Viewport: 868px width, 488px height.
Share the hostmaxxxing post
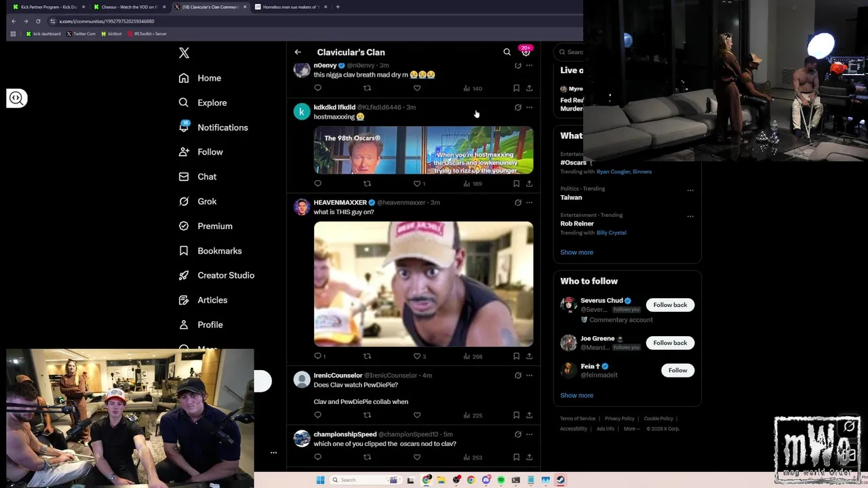pyautogui.click(x=529, y=184)
